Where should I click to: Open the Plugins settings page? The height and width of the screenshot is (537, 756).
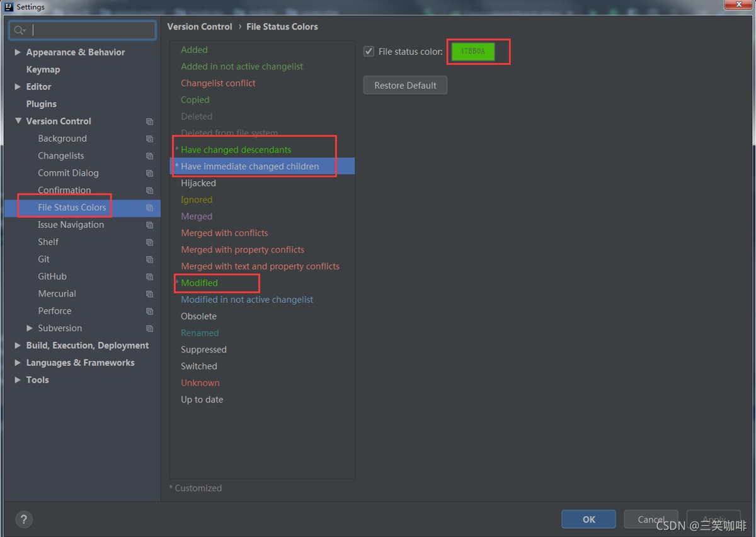click(x=41, y=104)
